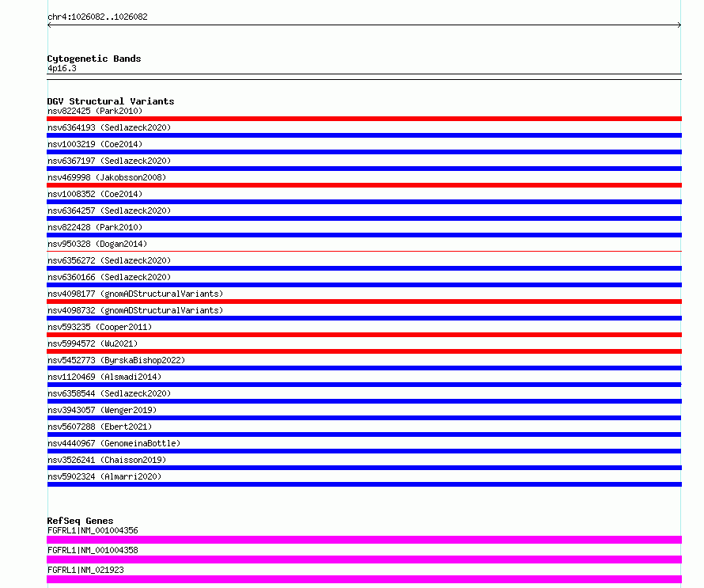Viewport: 704px width, 588px height.
Task: Open transcript FGFRL1|NM_001004358 label
Action: tap(93, 550)
